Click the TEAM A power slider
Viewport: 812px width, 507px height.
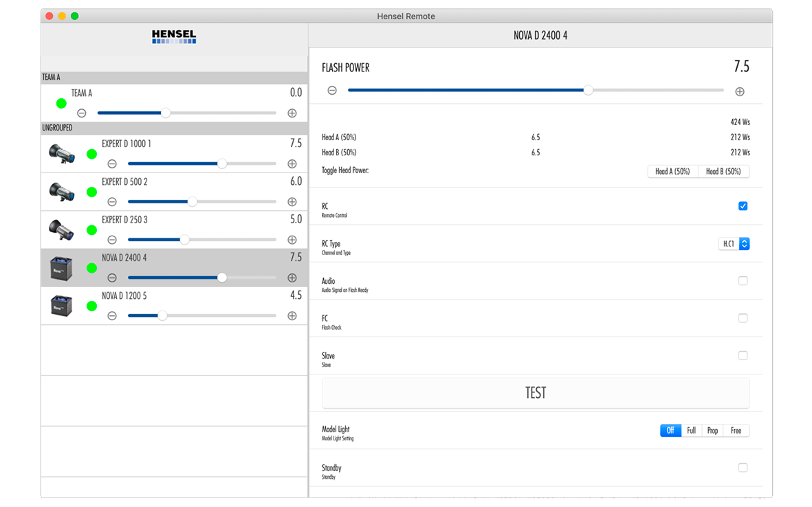click(x=186, y=113)
